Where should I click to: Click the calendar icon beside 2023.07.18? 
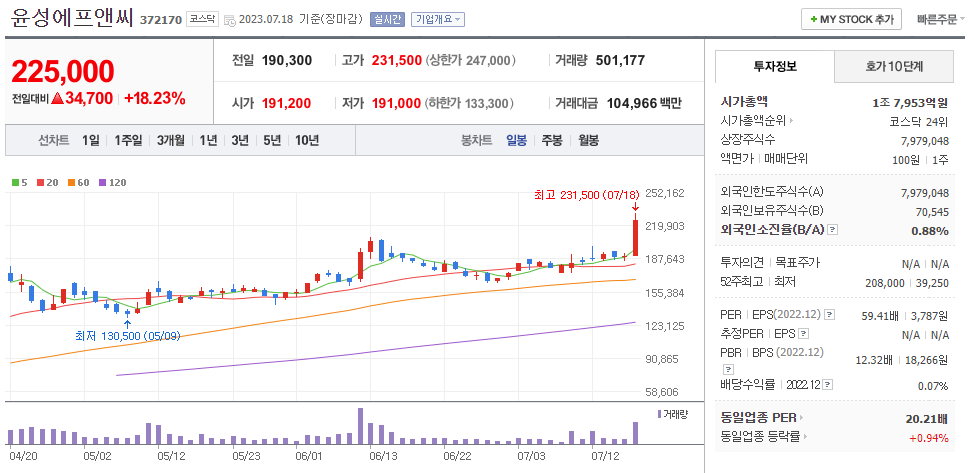(229, 20)
